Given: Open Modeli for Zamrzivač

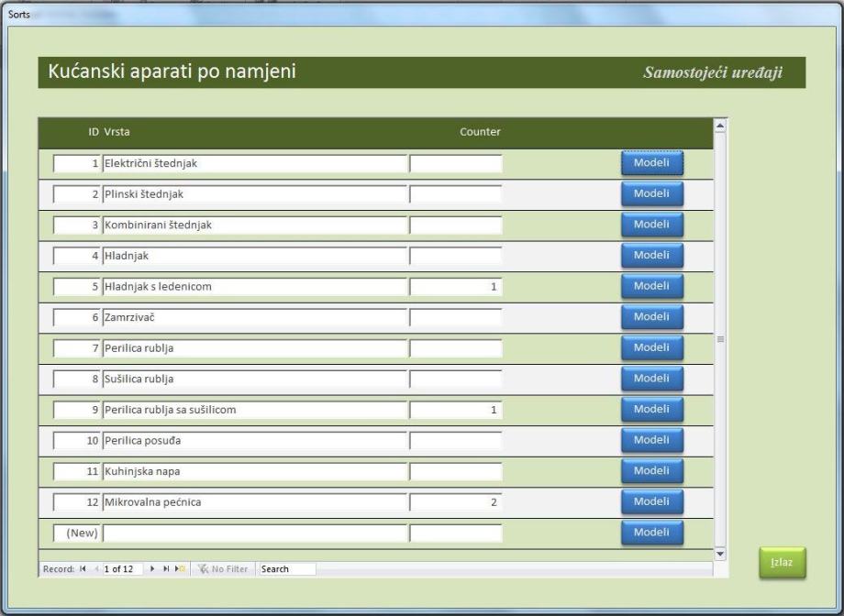Looking at the screenshot, I should pos(652,317).
